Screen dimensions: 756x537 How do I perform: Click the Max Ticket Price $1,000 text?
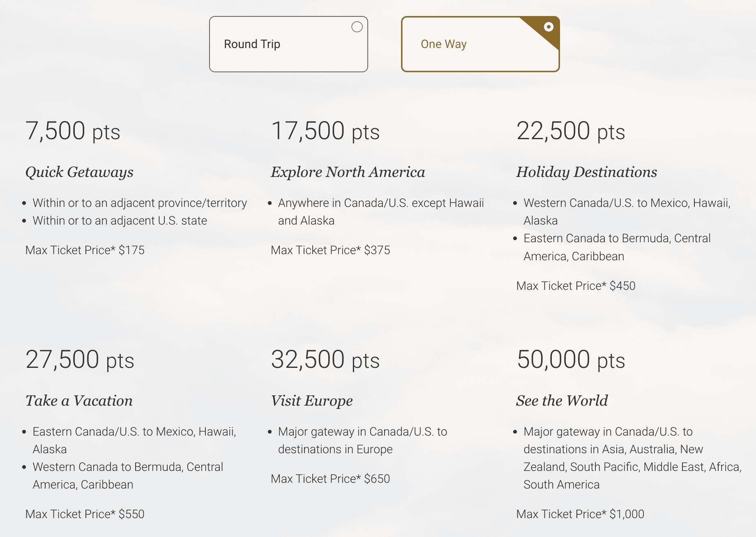(x=580, y=514)
